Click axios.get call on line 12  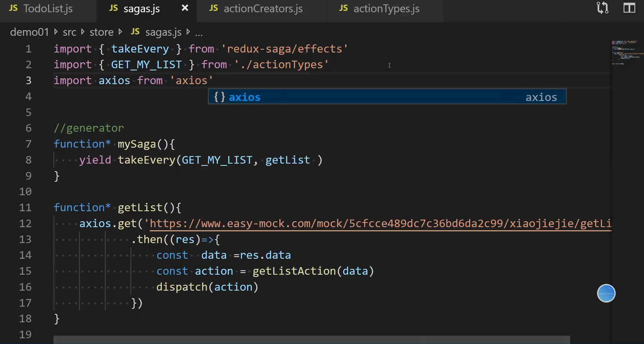[x=108, y=223]
